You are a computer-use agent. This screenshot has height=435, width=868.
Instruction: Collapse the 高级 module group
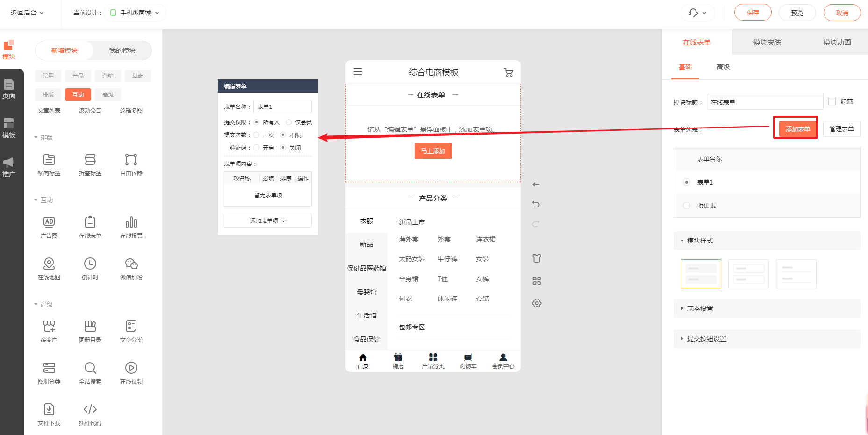pos(43,304)
